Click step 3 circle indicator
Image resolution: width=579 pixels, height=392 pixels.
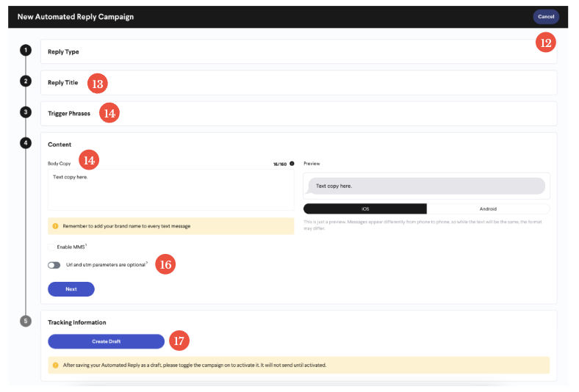(26, 112)
